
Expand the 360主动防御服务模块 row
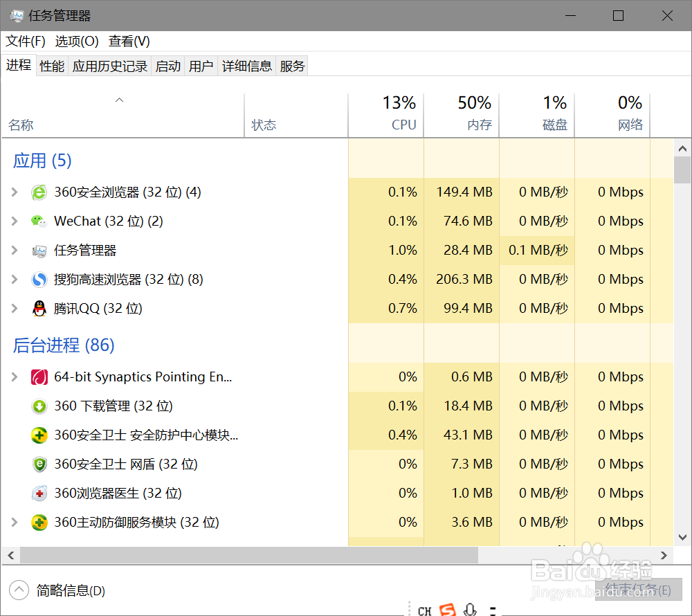pyautogui.click(x=15, y=523)
